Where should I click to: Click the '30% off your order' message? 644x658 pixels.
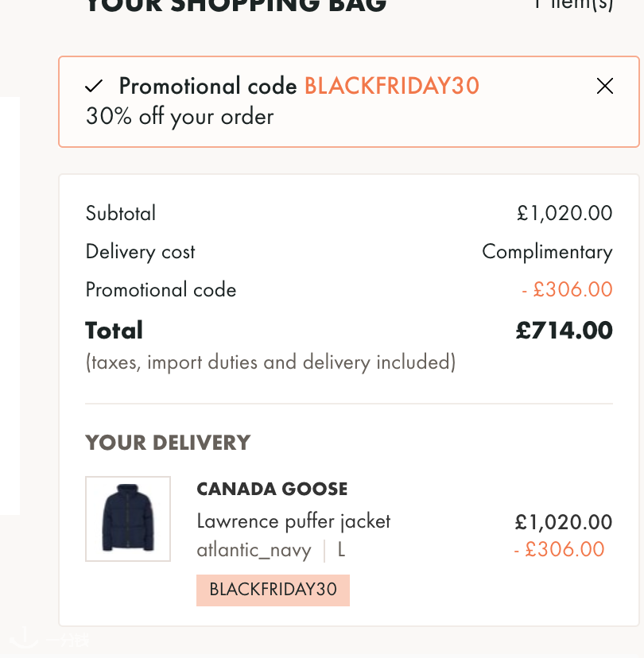pyautogui.click(x=180, y=117)
